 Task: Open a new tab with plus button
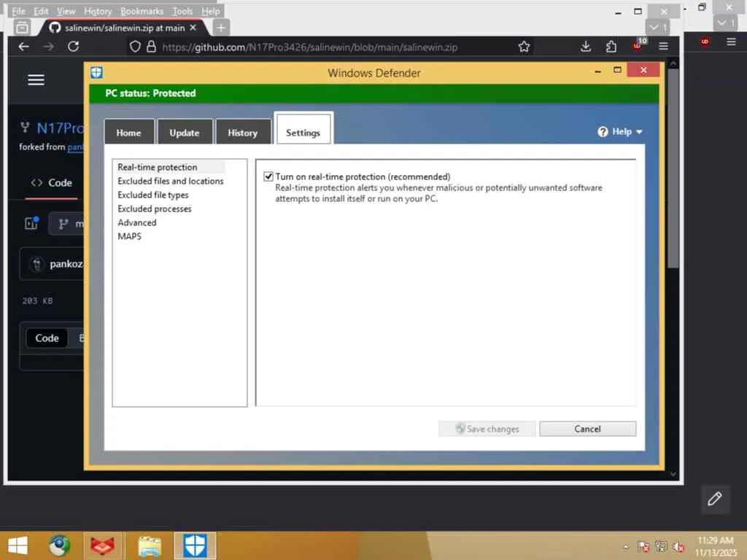pyautogui.click(x=220, y=28)
